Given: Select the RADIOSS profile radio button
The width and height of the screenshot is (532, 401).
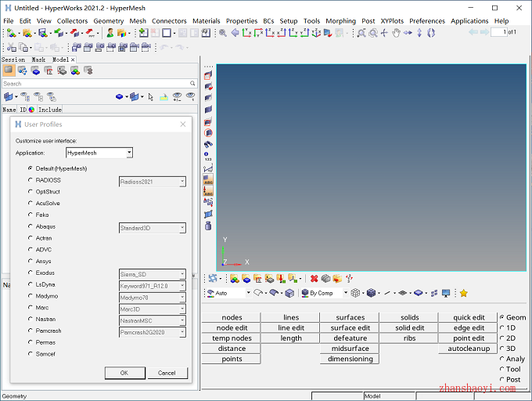Looking at the screenshot, I should click(x=31, y=179).
